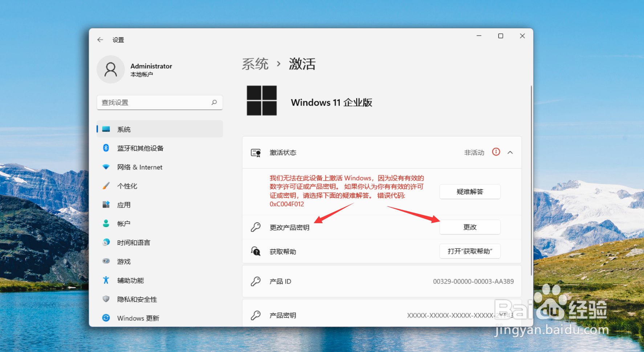This screenshot has height=352, width=644.
Task: Click product ID 00329-00000-00003-AA389
Action: click(x=473, y=281)
